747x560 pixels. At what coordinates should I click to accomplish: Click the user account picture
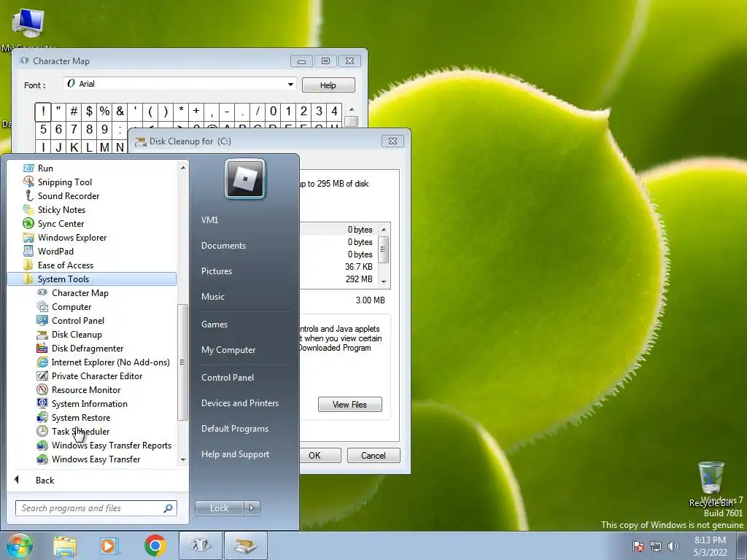(245, 179)
